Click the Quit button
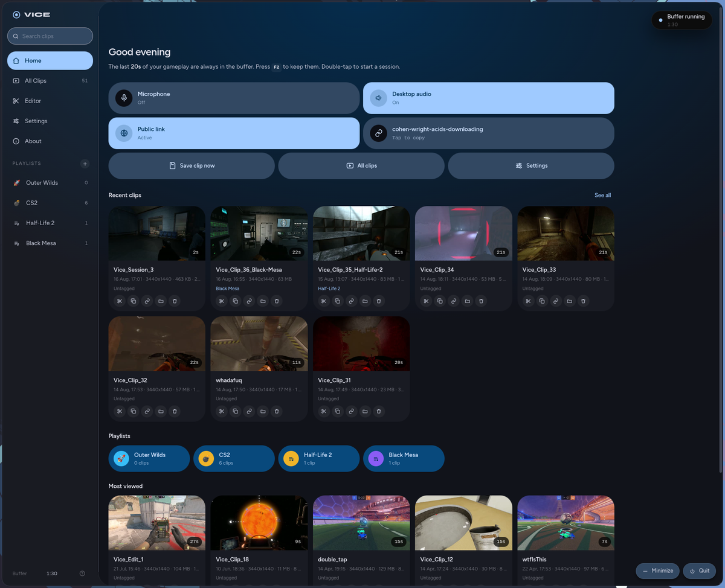Screen dimensions: 725x588 [699, 570]
